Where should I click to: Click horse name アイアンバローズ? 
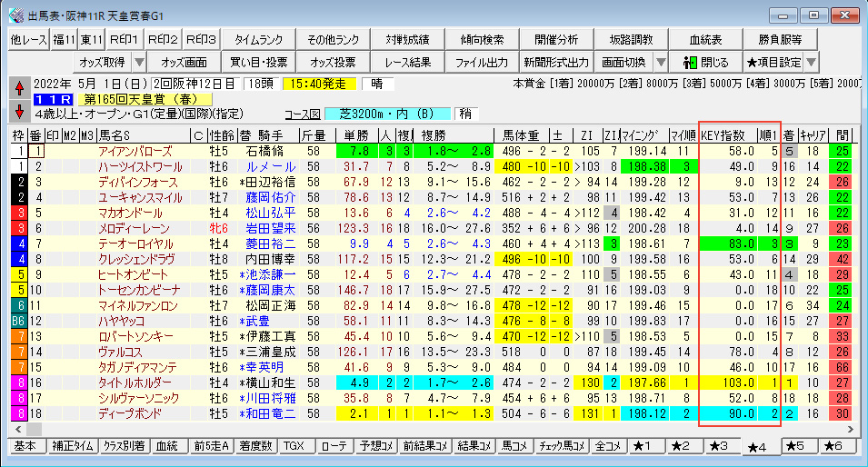(135, 151)
